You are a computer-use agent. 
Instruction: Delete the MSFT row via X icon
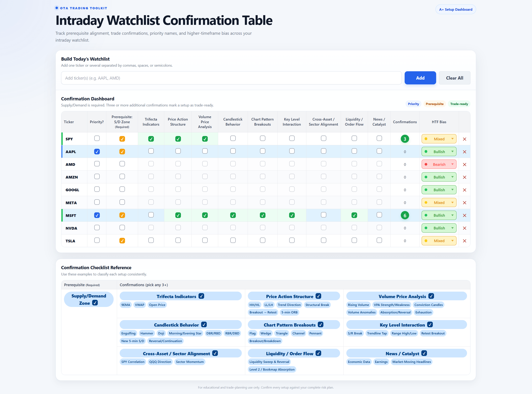tap(464, 215)
